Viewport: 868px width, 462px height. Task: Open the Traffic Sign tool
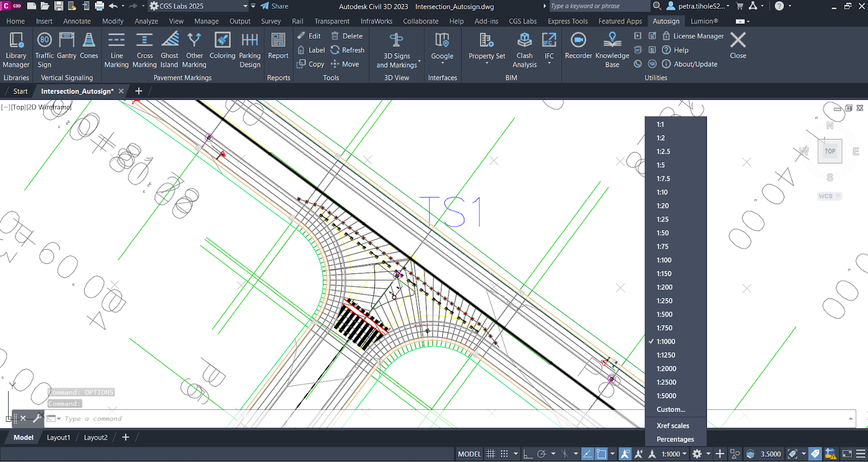pos(44,49)
